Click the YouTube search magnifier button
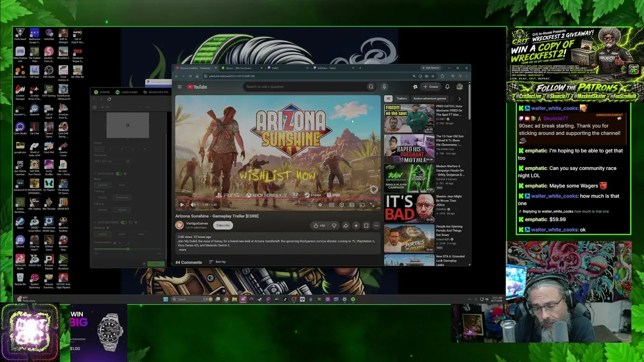Viewport: 644px width, 362px height. pos(371,86)
